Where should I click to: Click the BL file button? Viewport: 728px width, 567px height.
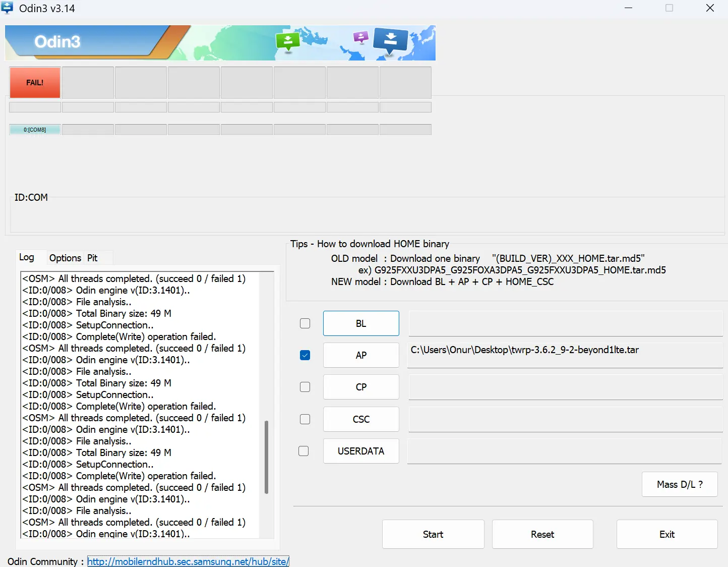pyautogui.click(x=361, y=323)
